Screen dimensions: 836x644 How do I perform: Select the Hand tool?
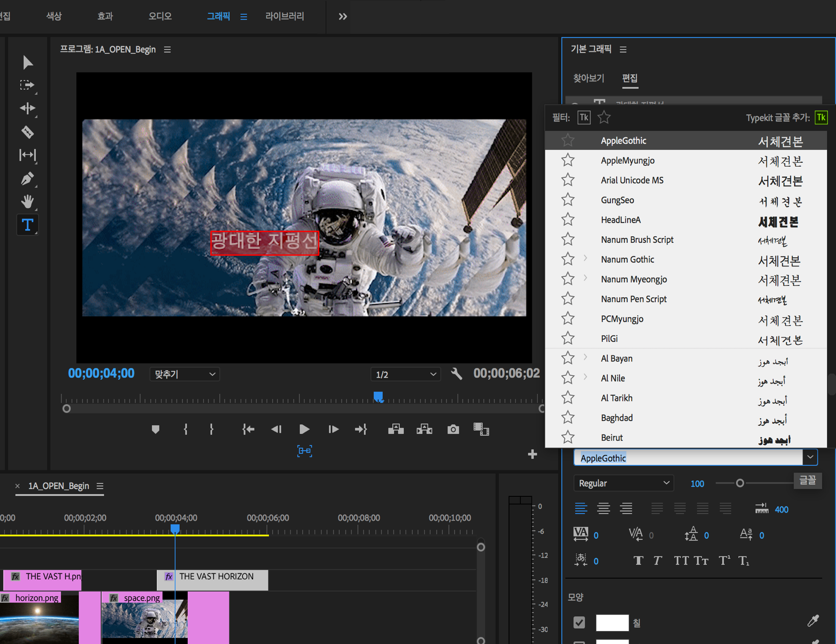(x=27, y=201)
